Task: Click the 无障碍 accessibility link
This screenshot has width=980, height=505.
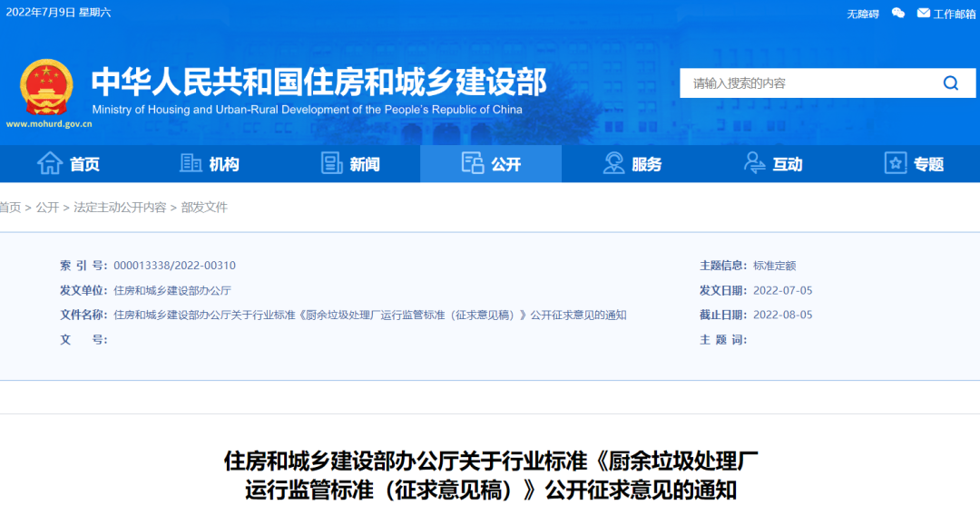Action: pyautogui.click(x=863, y=14)
